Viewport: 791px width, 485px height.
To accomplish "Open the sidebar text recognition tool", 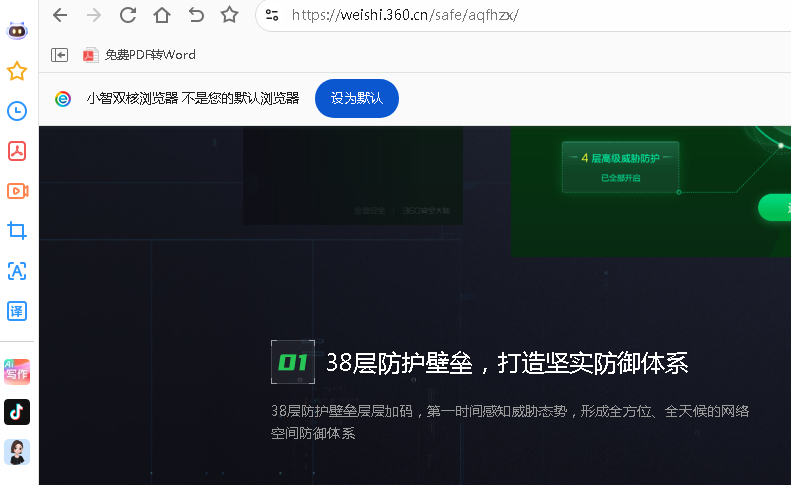I will [17, 271].
